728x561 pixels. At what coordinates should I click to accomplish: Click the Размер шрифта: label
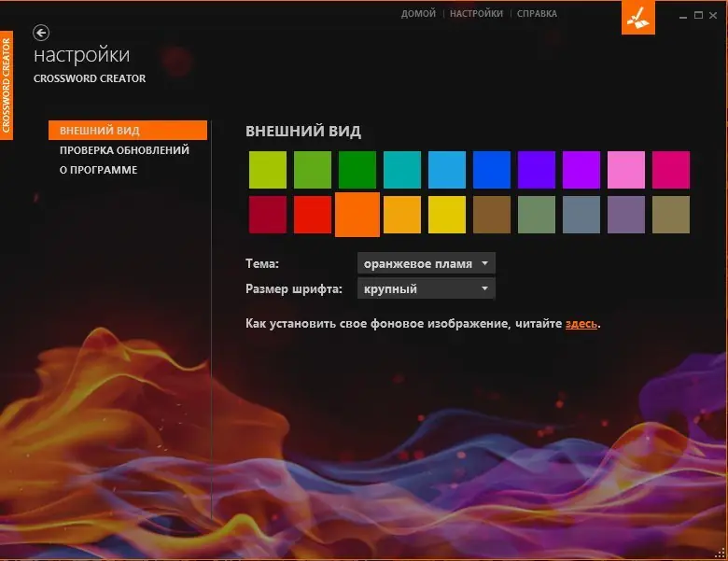click(294, 288)
